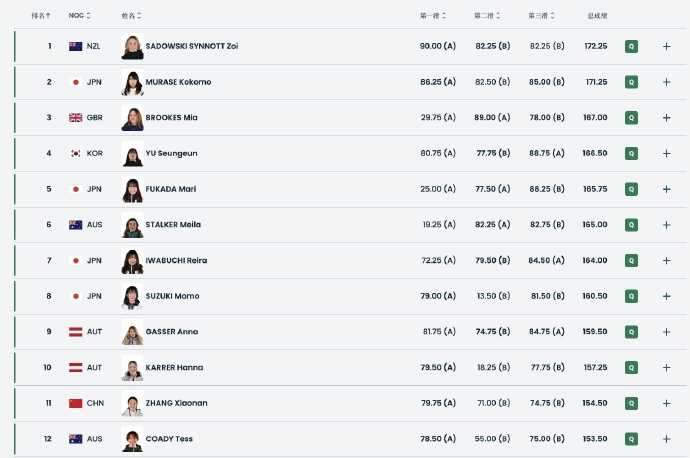Click the Great Britain flag icon
The height and width of the screenshot is (458, 690).
(75, 118)
